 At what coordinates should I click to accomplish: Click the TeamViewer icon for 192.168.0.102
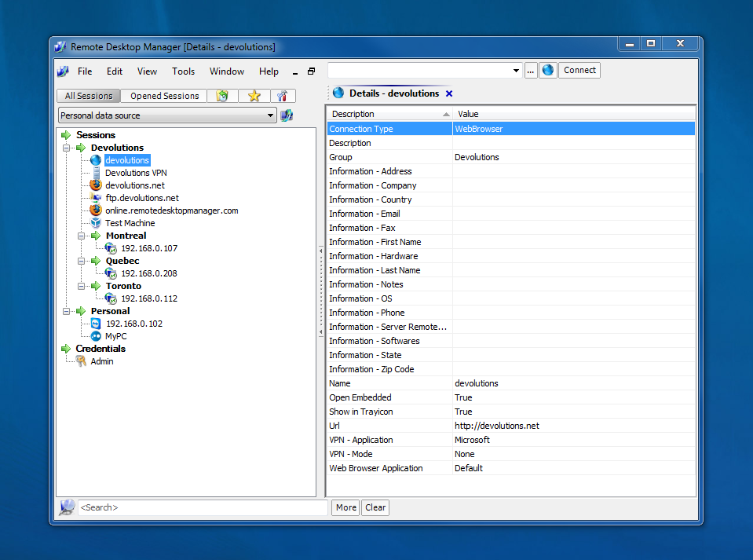(96, 324)
